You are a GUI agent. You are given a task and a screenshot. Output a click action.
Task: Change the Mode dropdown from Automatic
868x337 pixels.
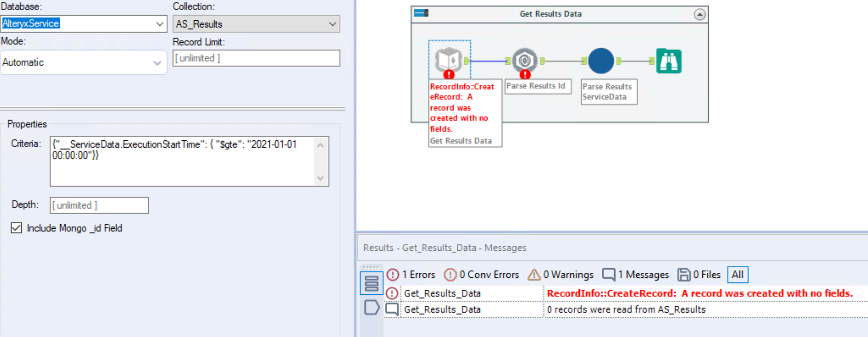tap(157, 62)
